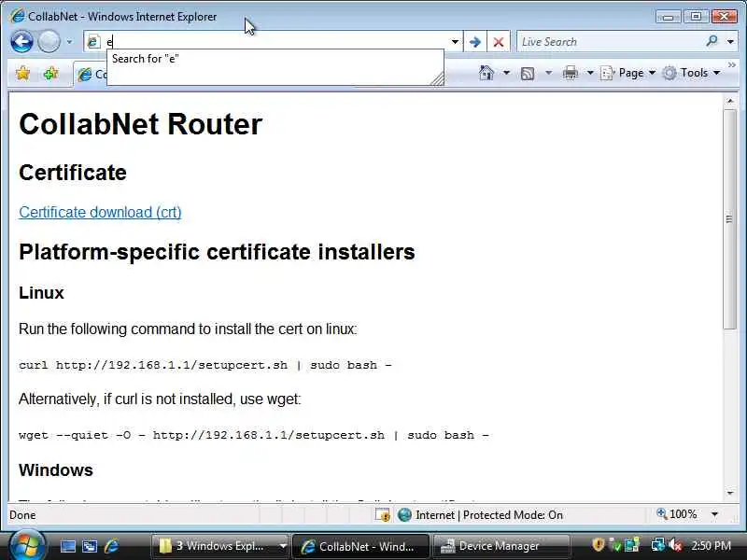Image resolution: width=747 pixels, height=560 pixels.
Task: Click Switch between windows quick launch icon
Action: coord(90,546)
